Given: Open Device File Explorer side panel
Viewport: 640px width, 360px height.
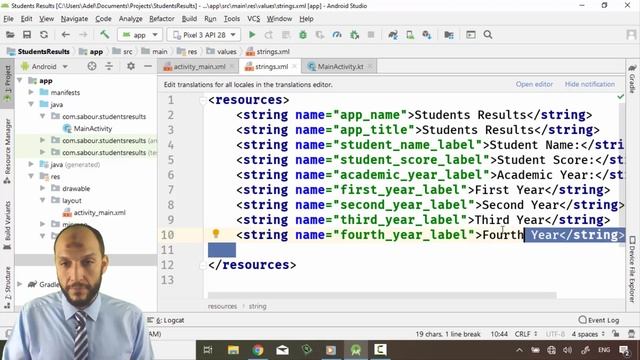Looking at the screenshot, I should (632, 270).
